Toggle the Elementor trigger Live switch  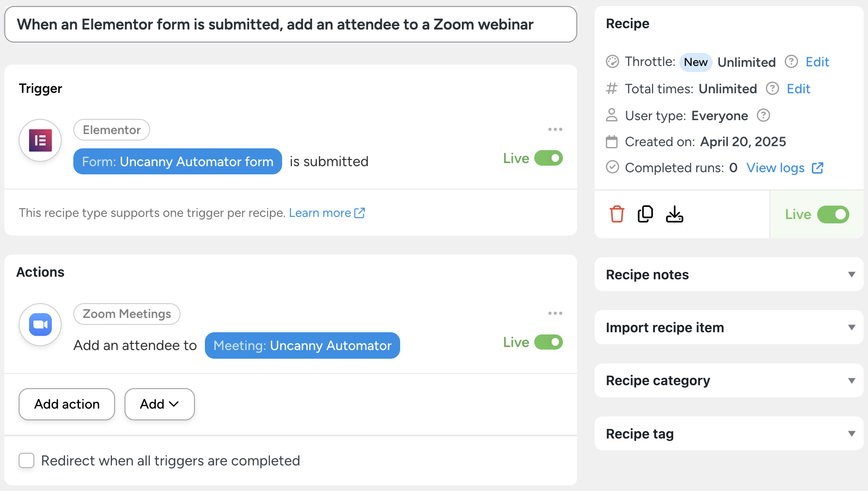[x=549, y=158]
